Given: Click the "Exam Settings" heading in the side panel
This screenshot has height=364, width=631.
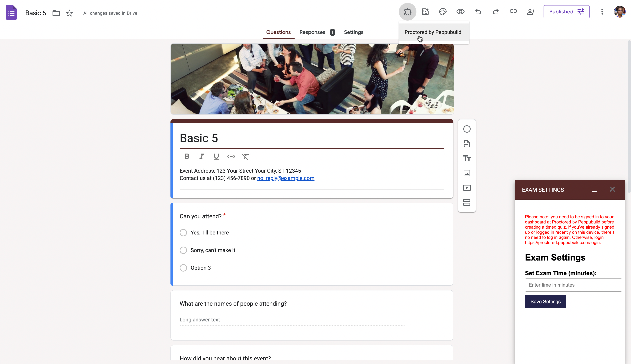Looking at the screenshot, I should pos(555,258).
